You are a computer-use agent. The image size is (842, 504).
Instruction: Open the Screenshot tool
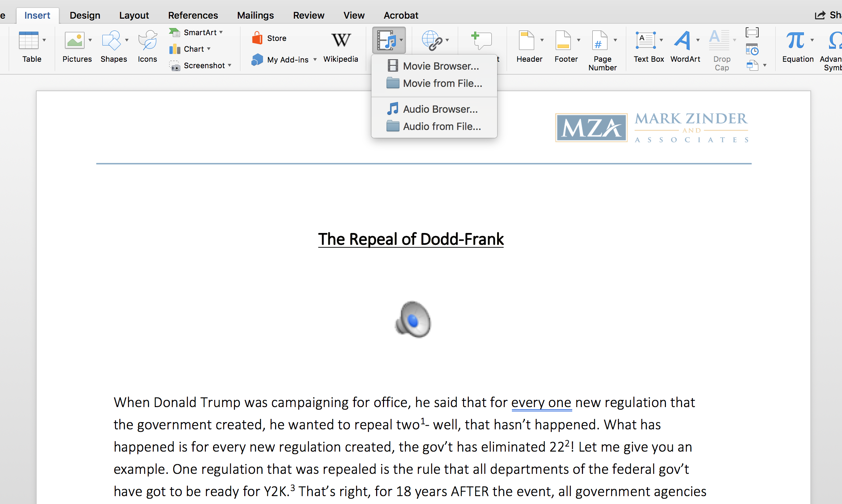tap(200, 65)
